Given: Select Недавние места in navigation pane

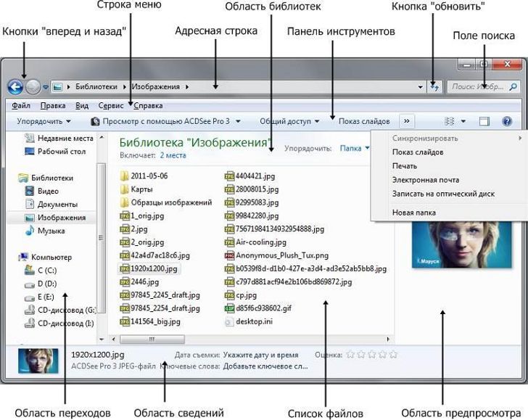Looking at the screenshot, I should tap(59, 139).
